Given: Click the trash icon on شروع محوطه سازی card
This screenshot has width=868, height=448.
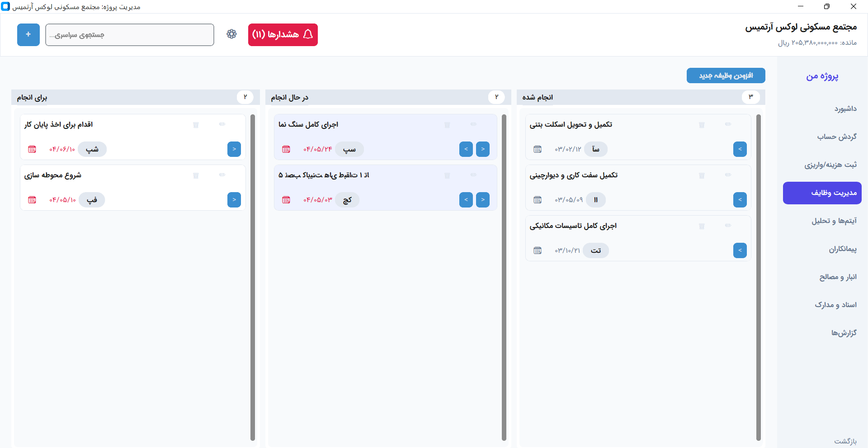Looking at the screenshot, I should pos(196,175).
